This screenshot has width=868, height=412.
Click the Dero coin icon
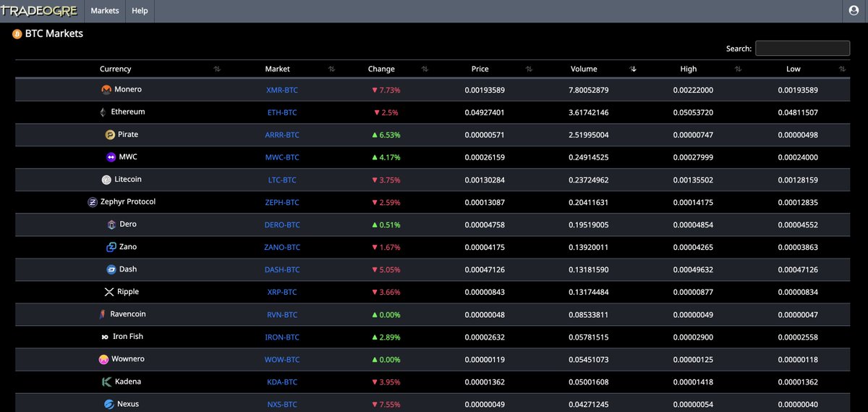111,224
